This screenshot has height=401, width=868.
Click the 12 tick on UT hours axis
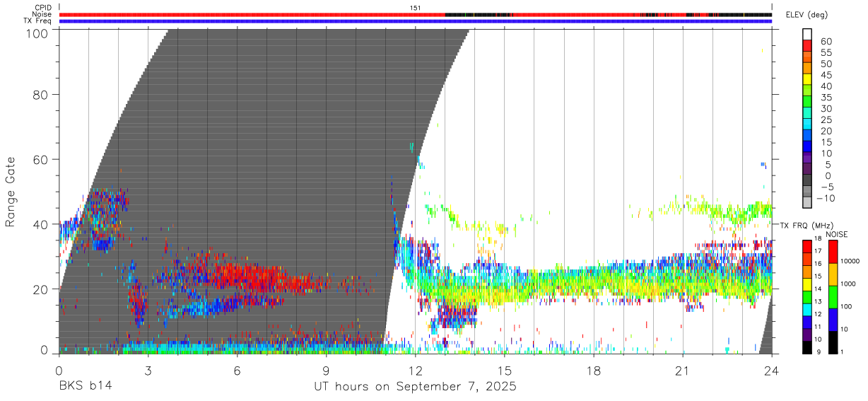point(415,370)
